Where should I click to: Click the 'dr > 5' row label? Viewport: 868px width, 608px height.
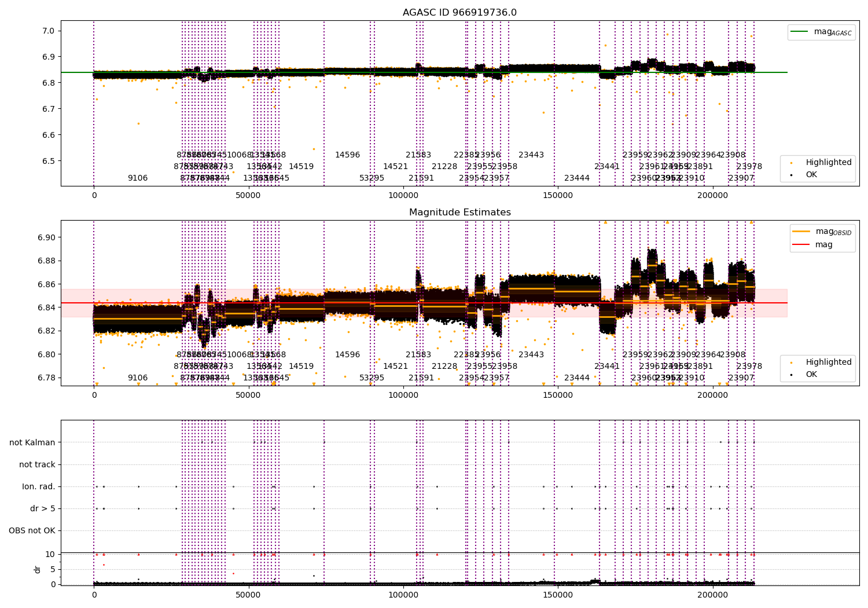(x=43, y=508)
